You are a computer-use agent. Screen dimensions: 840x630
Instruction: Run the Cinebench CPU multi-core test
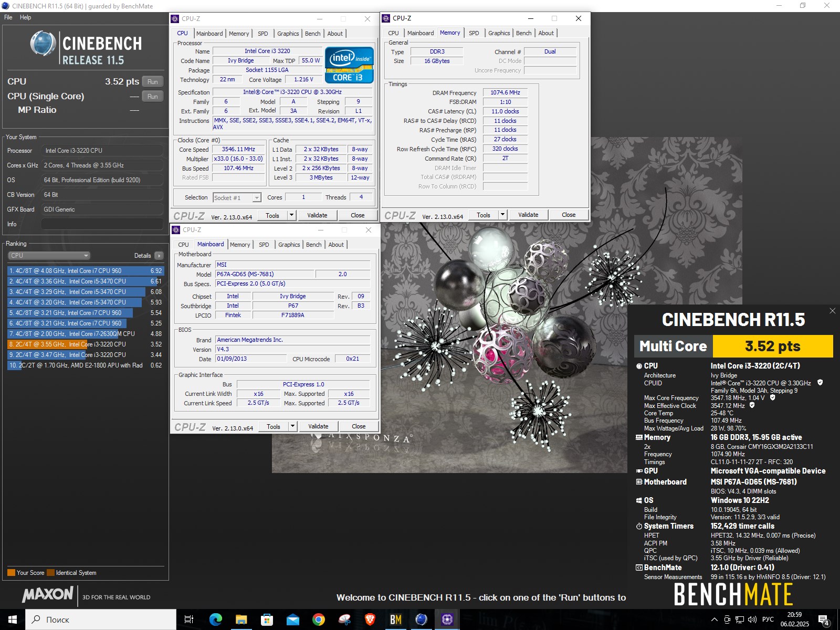click(x=153, y=82)
